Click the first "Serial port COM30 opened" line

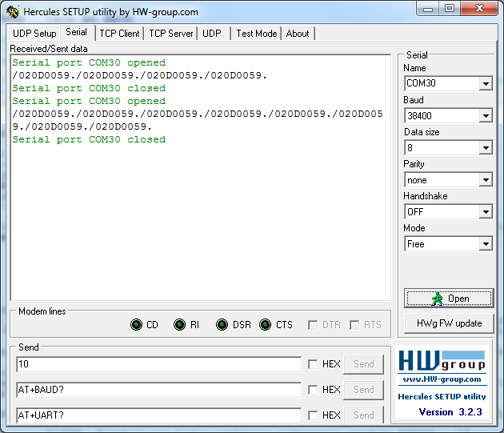click(x=89, y=62)
